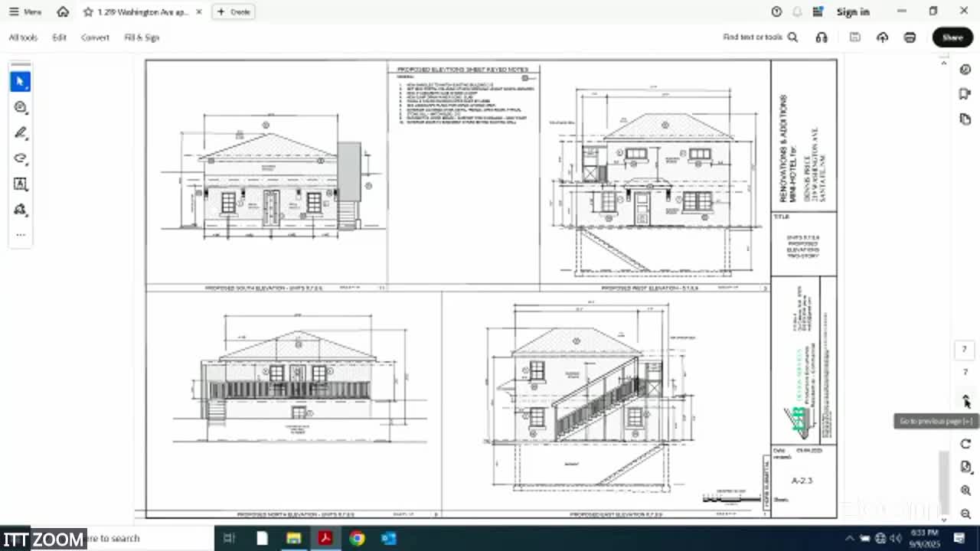
Task: Click the Adobe Acrobat taskbar icon
Action: point(325,538)
